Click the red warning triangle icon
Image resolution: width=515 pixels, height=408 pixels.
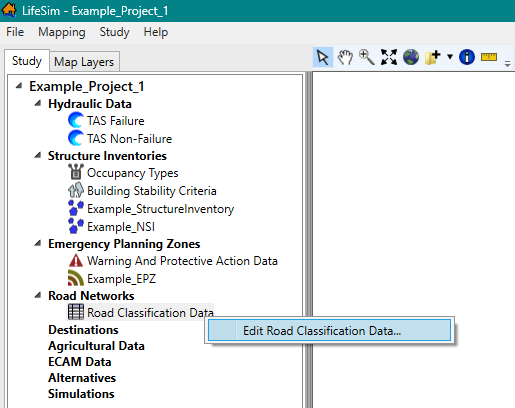click(76, 261)
